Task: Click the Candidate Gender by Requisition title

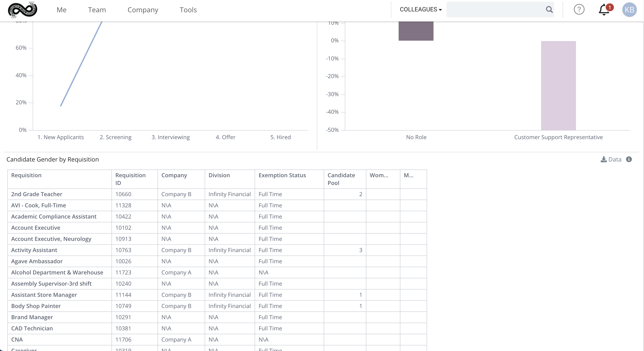Action: (x=53, y=159)
